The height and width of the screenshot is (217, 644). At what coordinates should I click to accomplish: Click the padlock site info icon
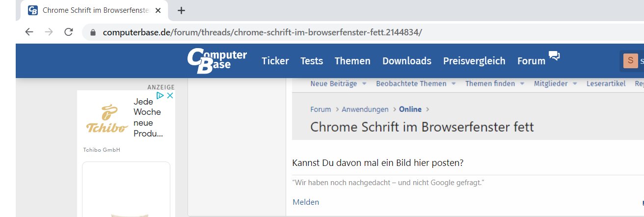tap(92, 32)
